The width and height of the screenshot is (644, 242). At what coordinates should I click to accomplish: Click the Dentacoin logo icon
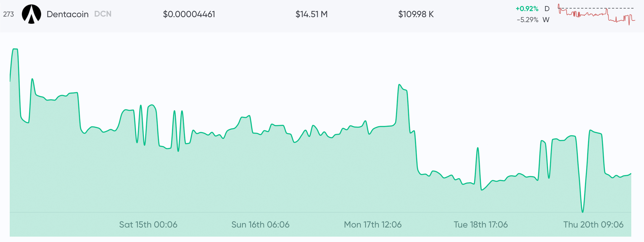click(31, 14)
